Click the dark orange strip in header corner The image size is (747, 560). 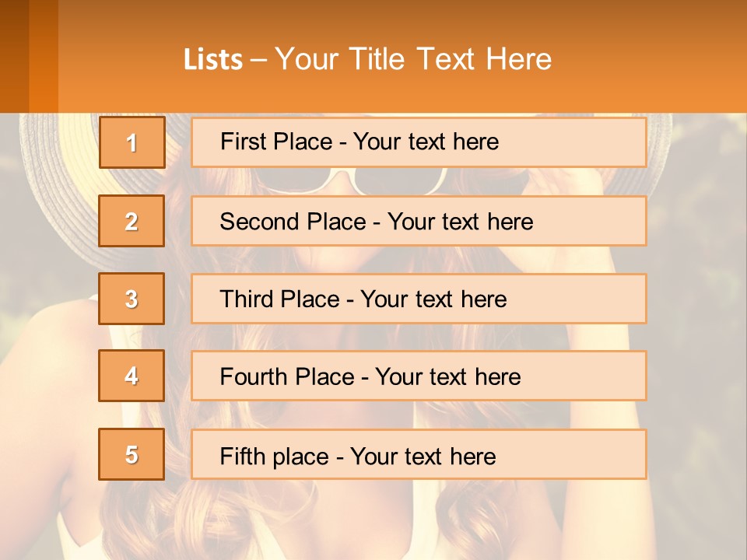pos(14,54)
